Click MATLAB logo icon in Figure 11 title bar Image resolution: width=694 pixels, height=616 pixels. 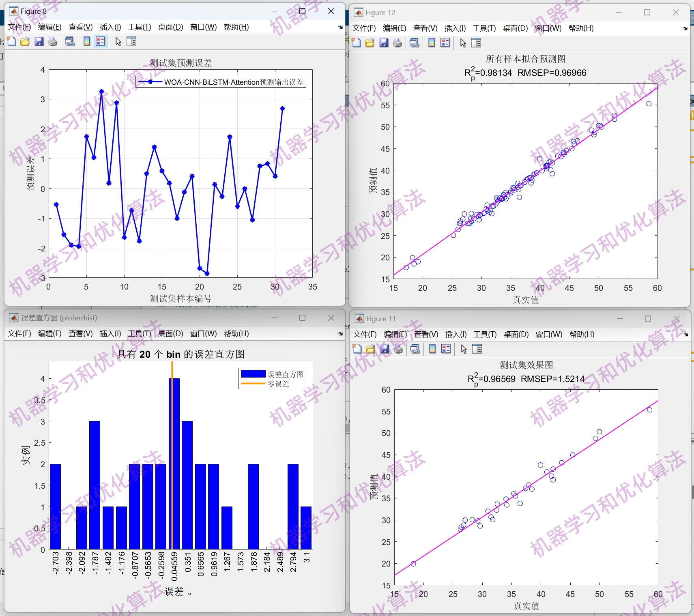[x=359, y=319]
